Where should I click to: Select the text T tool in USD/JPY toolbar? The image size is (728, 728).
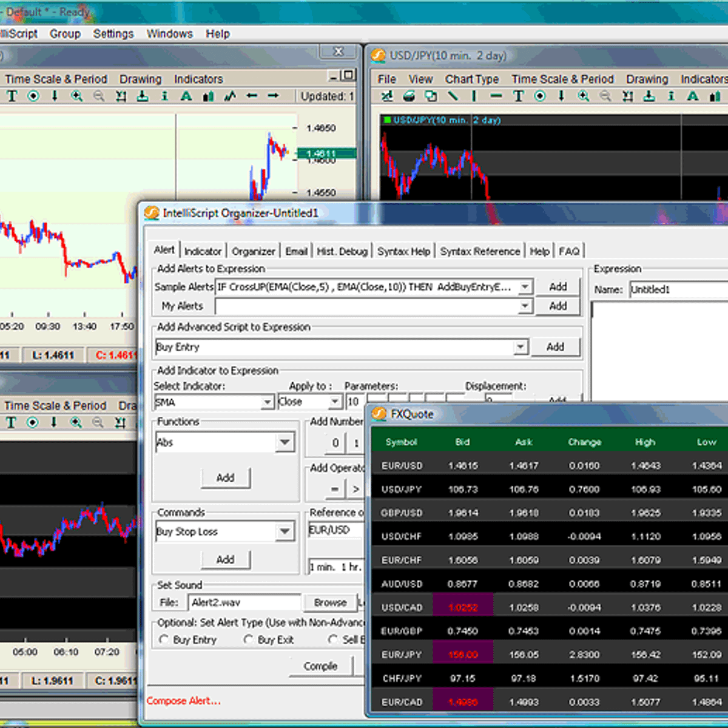coord(518,96)
